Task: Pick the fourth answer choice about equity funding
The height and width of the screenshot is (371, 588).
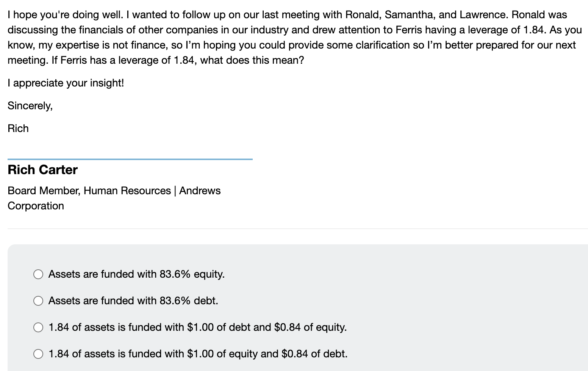Action: tap(197, 354)
